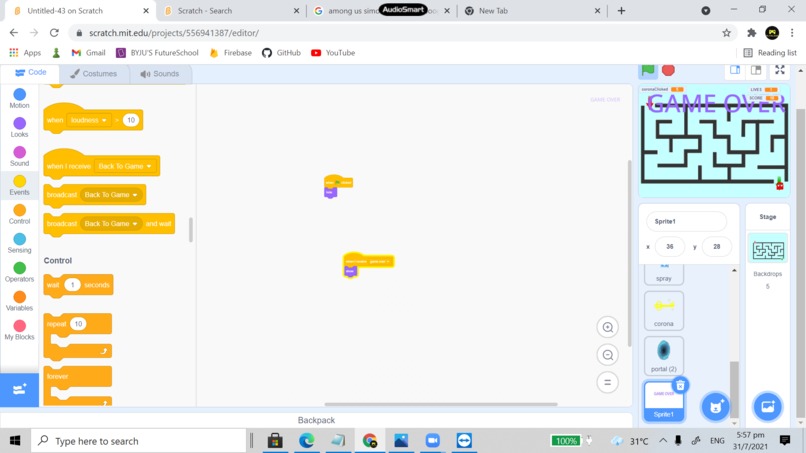Viewport: 806px width, 453px height.
Task: Open the GitHub bookmark
Action: point(281,53)
